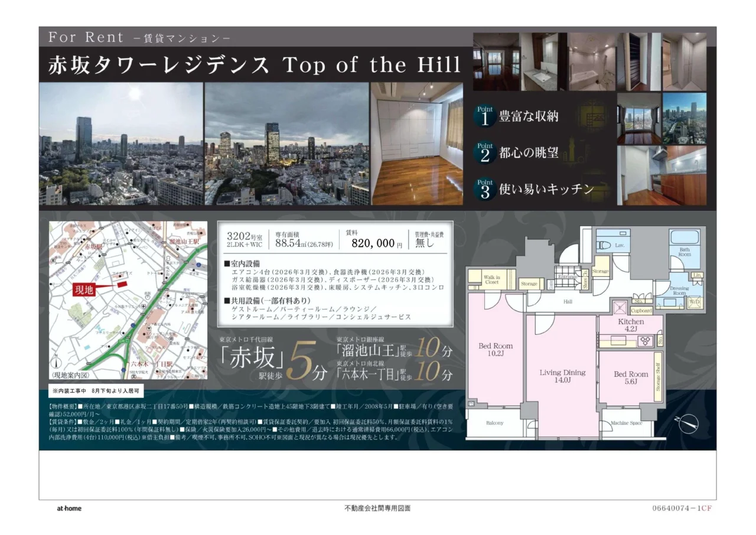Click the W/D washer-dryer symbol
Screen dimensions: 756x535
click(x=695, y=302)
